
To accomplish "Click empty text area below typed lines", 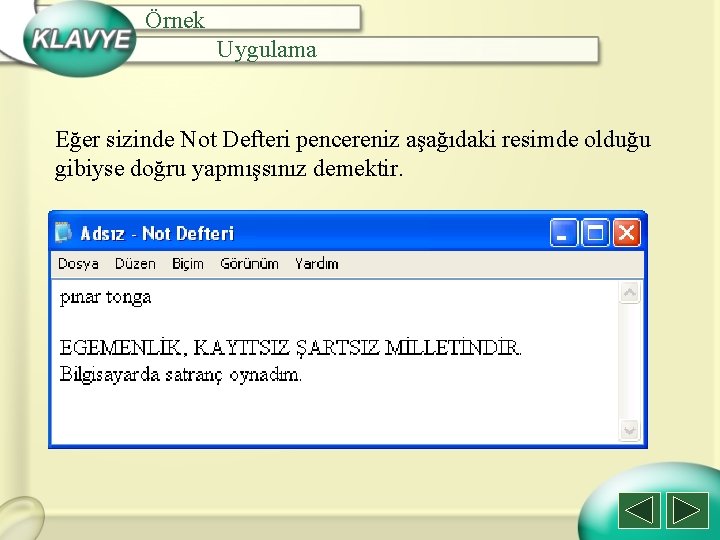I will coord(334,415).
